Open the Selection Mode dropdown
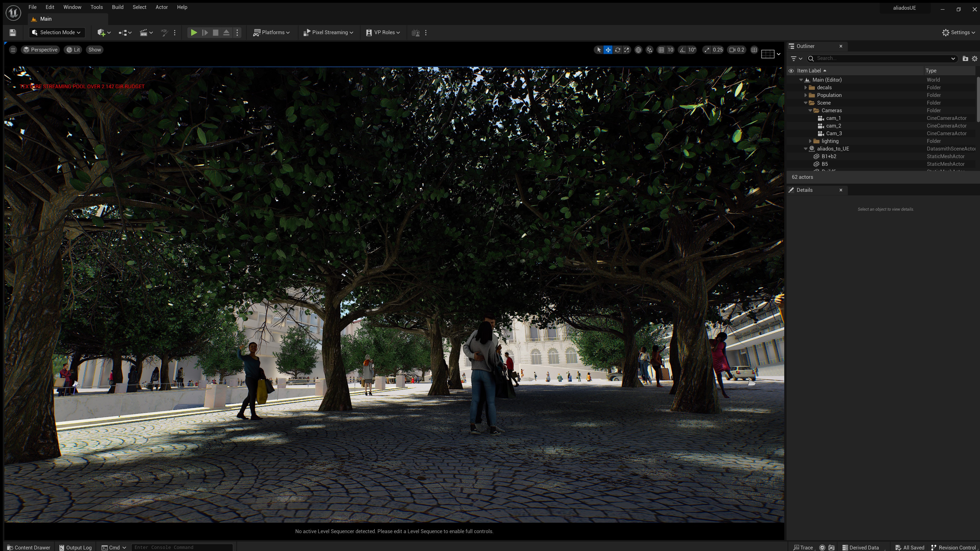The width and height of the screenshot is (980, 551). click(57, 33)
